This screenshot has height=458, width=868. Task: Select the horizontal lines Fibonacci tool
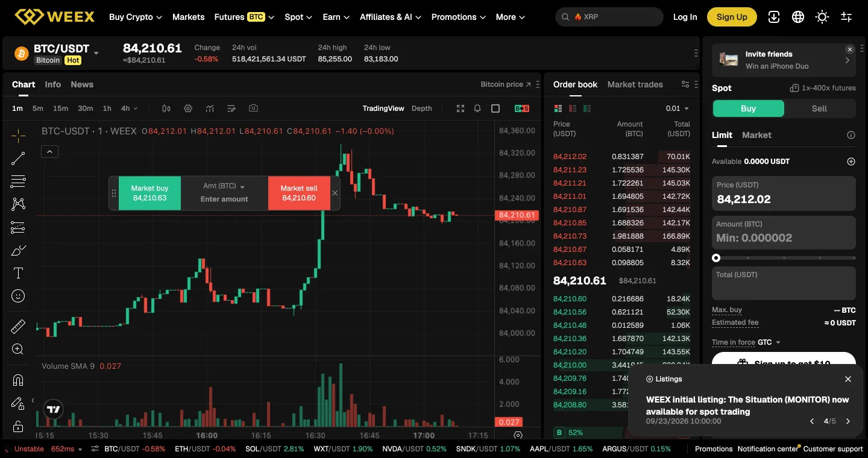coord(18,181)
